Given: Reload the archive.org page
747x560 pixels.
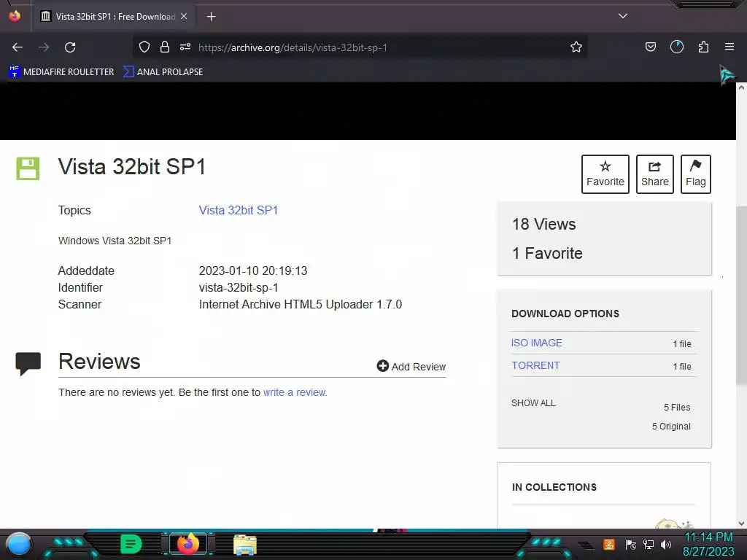Looking at the screenshot, I should pyautogui.click(x=70, y=47).
